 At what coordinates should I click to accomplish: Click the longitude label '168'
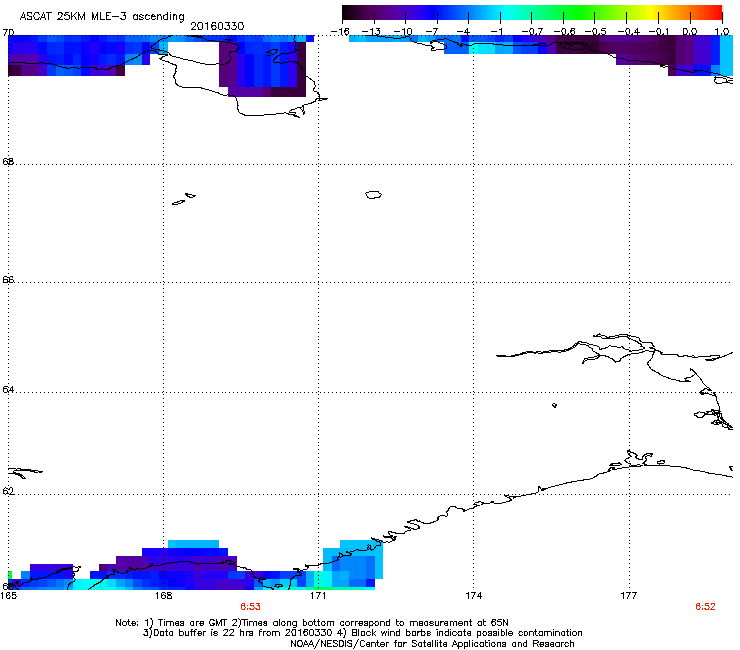tap(163, 596)
